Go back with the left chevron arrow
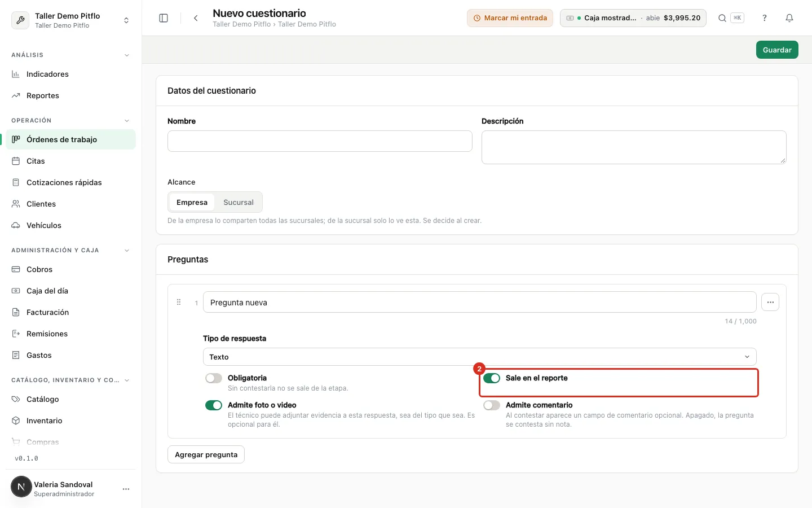812x508 pixels. click(x=196, y=18)
